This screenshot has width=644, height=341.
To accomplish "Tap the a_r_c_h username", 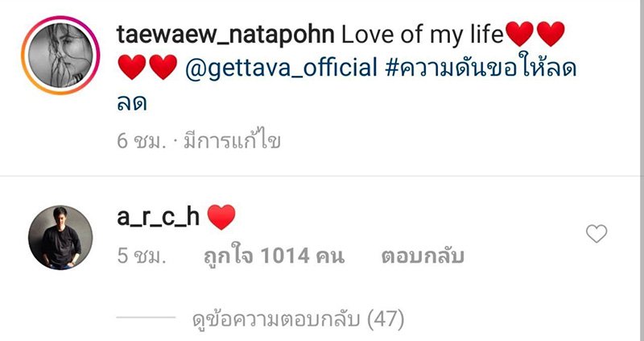I will (158, 217).
